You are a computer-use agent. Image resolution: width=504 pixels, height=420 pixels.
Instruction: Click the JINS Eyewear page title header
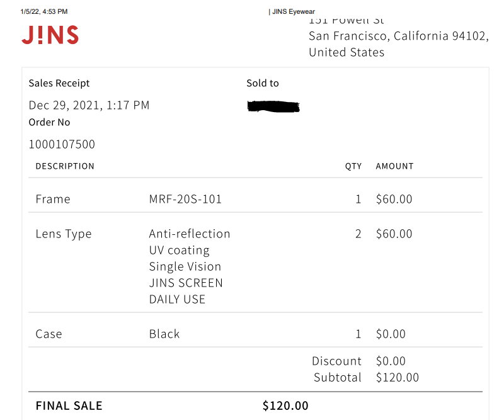pos(292,11)
